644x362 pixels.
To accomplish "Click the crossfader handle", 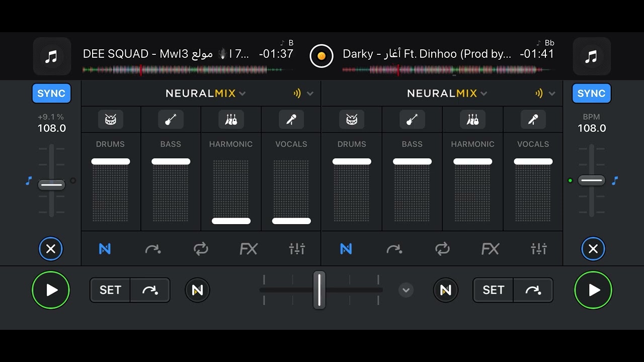I will (x=319, y=290).
